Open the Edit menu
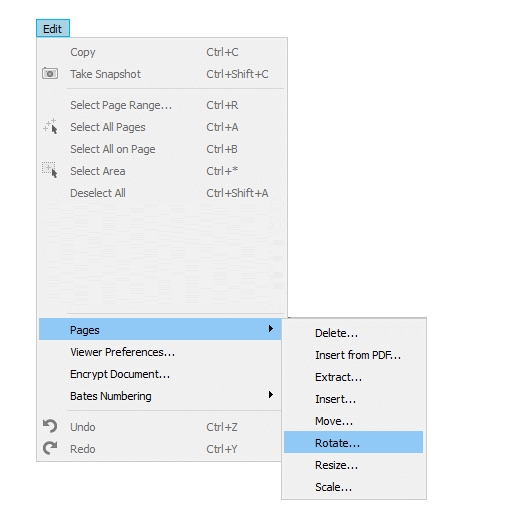 click(53, 28)
